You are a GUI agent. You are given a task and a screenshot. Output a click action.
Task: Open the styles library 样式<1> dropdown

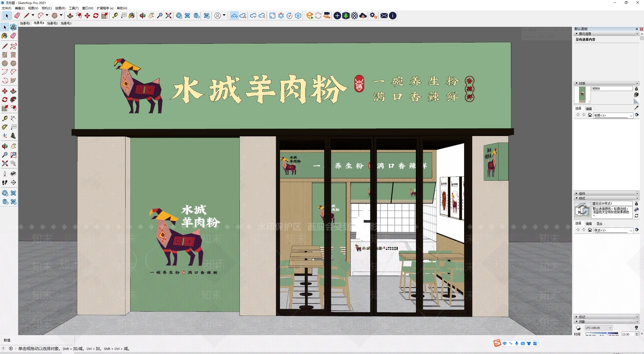click(x=613, y=230)
